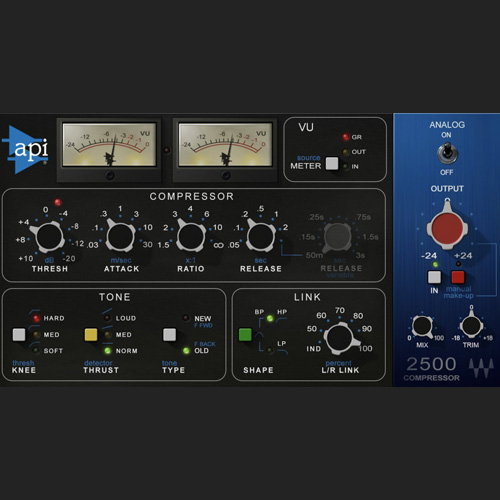Viewport: 500px width, 500px height.
Task: Click the right VU meter
Action: (x=225, y=145)
